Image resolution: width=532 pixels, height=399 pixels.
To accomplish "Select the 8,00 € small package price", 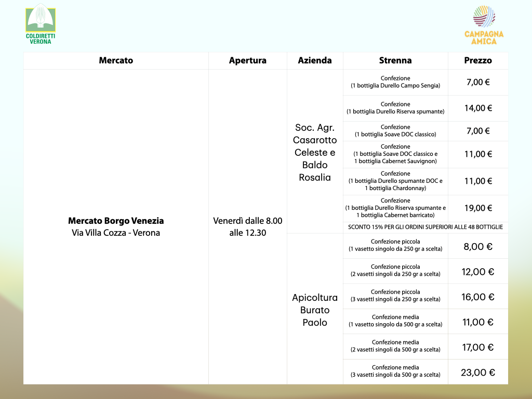I will pyautogui.click(x=478, y=246).
